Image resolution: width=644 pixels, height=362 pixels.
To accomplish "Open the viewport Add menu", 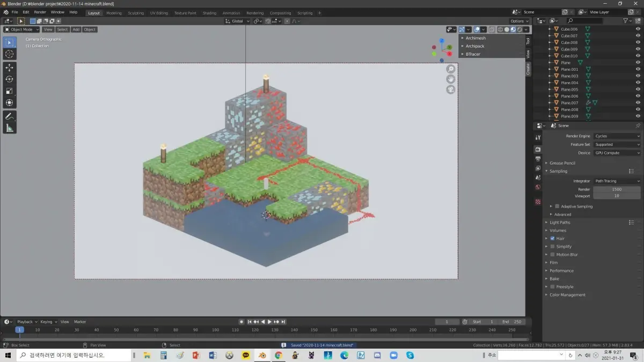I will pos(76,29).
